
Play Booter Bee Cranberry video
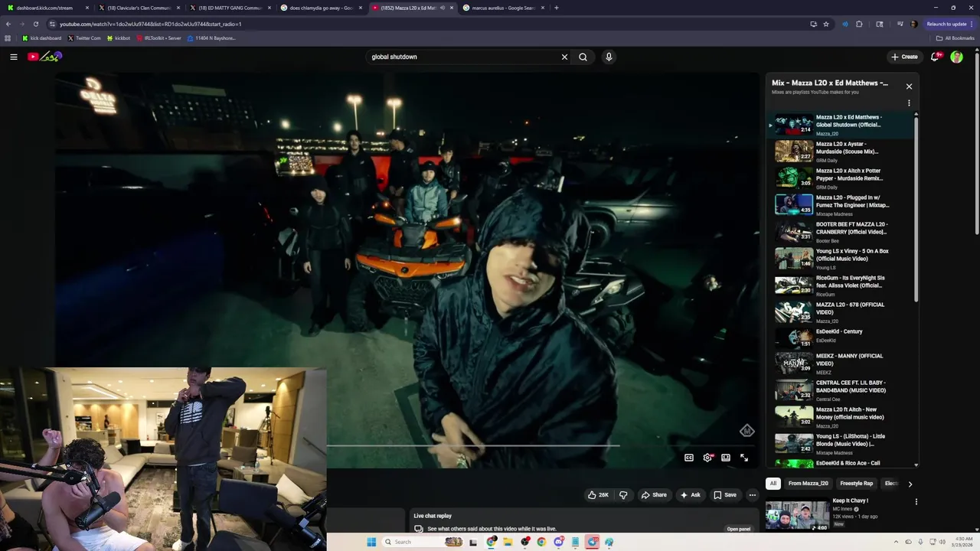point(794,232)
